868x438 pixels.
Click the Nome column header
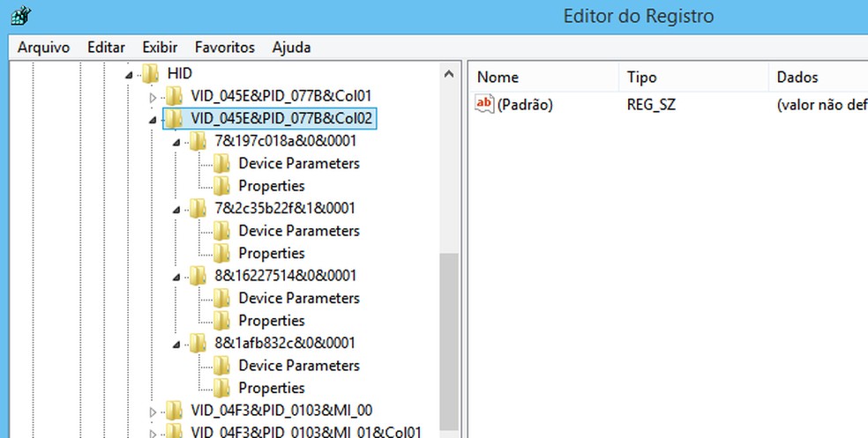coord(544,78)
